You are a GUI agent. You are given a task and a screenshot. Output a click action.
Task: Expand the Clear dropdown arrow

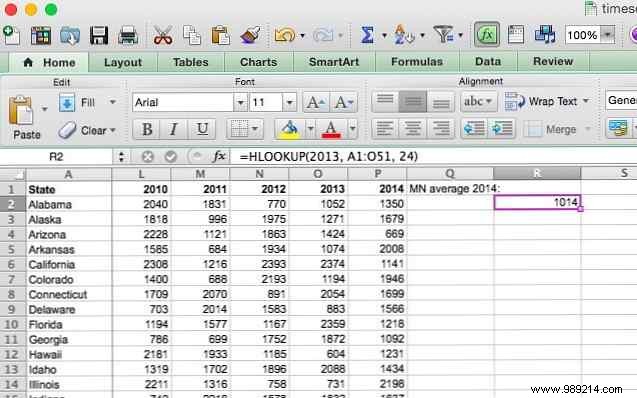113,130
